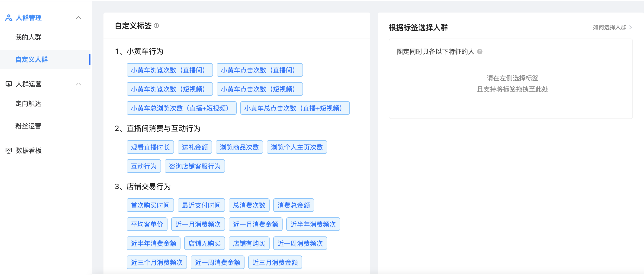Choose the 店铺无购买 tag

click(x=204, y=243)
